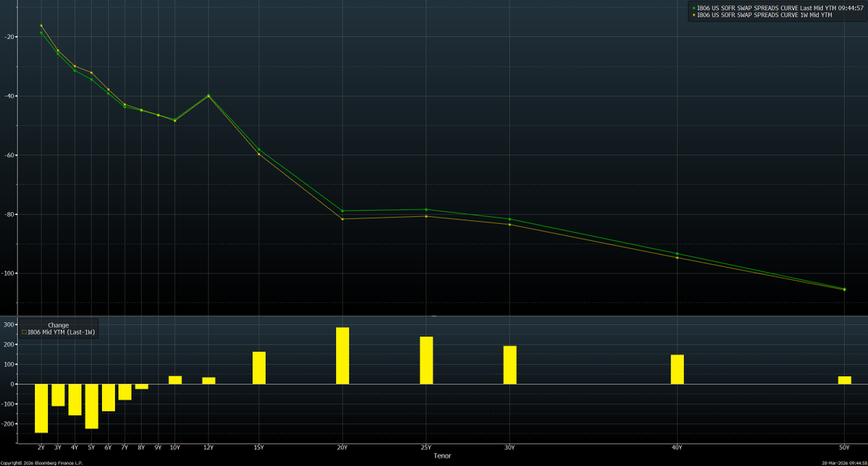Click the '9Y' tenor axis label
The image size is (868, 466).
[159, 447]
